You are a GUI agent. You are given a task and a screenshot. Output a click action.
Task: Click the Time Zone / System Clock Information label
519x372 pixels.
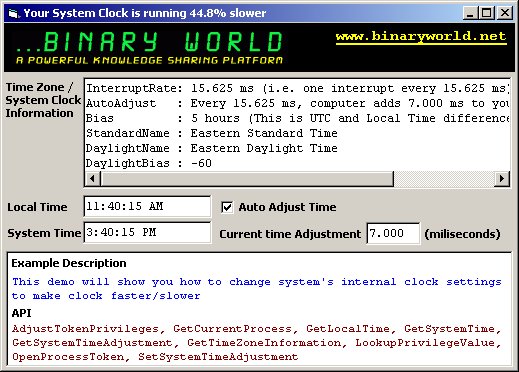coord(43,100)
